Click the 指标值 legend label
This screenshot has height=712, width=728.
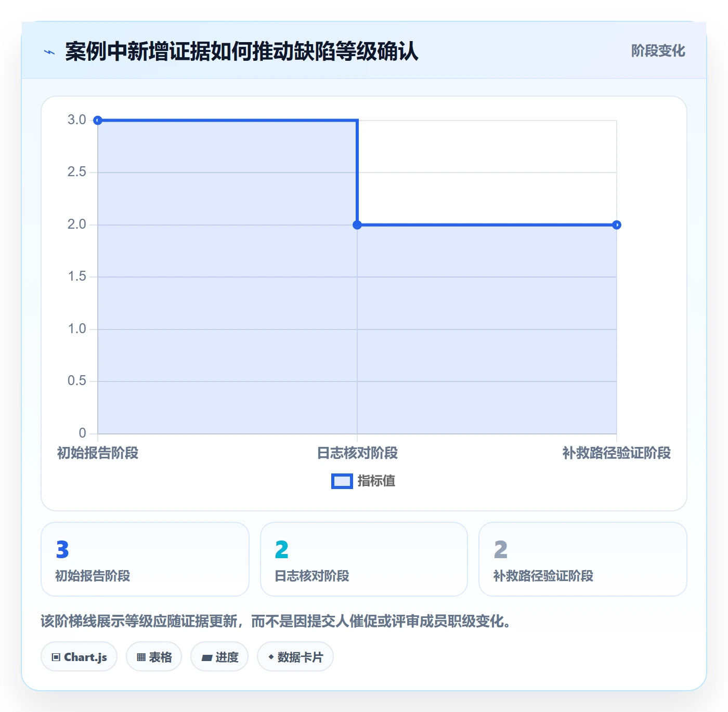(376, 481)
